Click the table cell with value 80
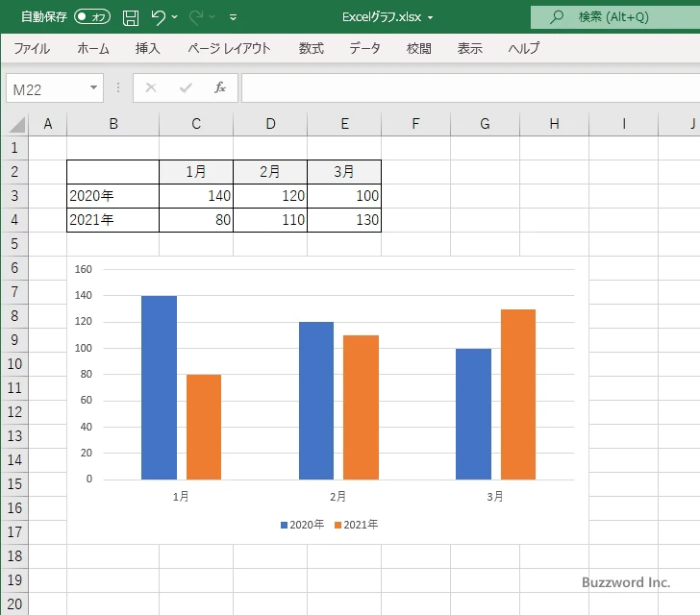Image resolution: width=700 pixels, height=615 pixels. click(196, 220)
